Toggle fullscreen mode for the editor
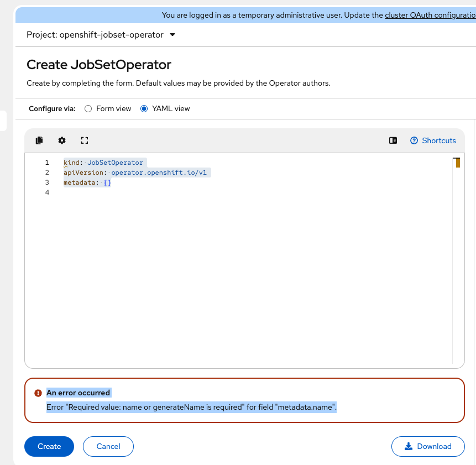476x465 pixels. [85, 140]
